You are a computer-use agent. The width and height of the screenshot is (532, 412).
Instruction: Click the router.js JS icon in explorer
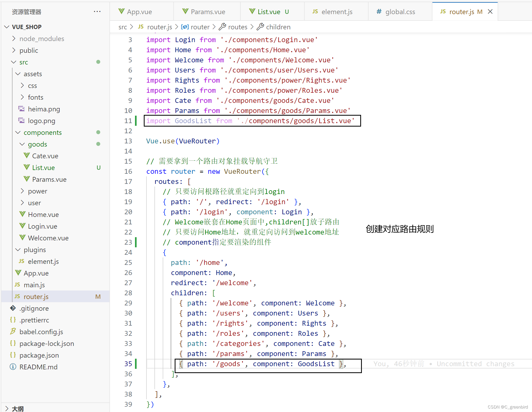(17, 296)
